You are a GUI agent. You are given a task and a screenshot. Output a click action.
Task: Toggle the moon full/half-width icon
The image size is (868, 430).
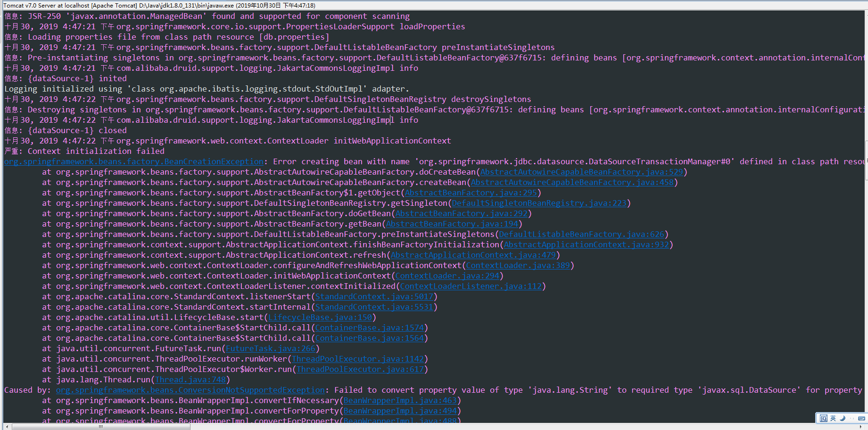click(843, 418)
